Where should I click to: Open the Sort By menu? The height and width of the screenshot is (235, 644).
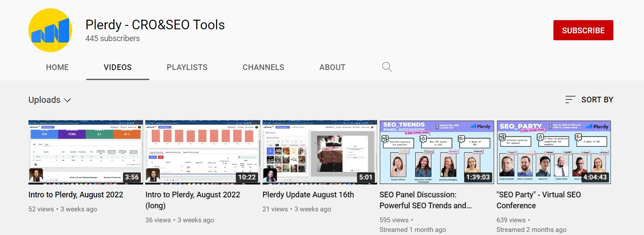click(589, 100)
